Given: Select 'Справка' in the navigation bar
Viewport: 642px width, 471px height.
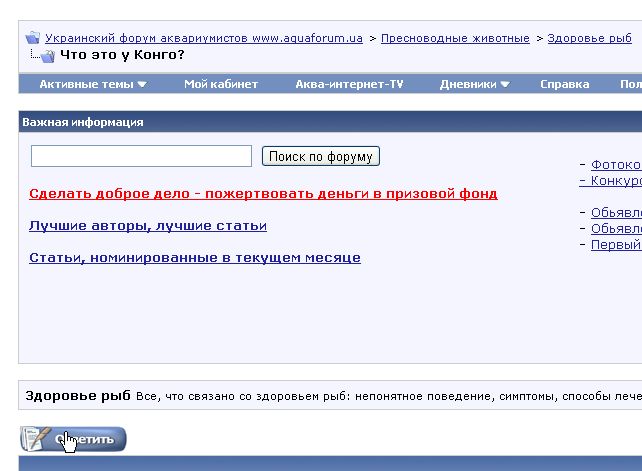Looking at the screenshot, I should (x=564, y=84).
